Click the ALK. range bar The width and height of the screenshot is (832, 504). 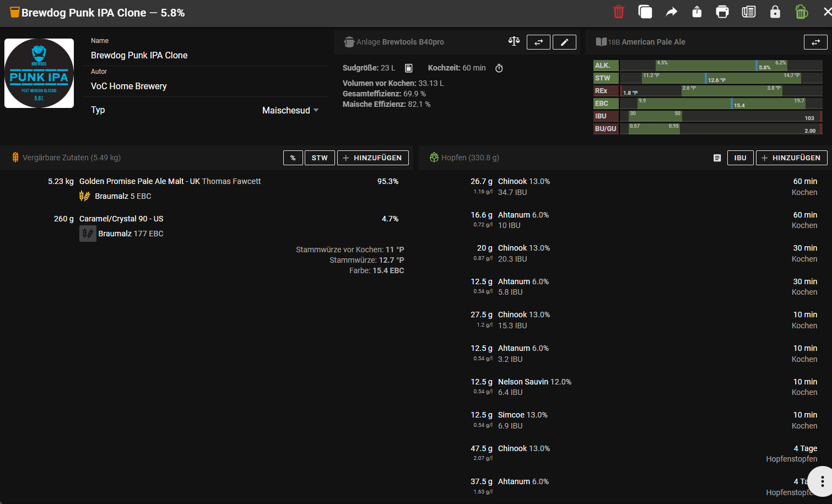pos(721,66)
